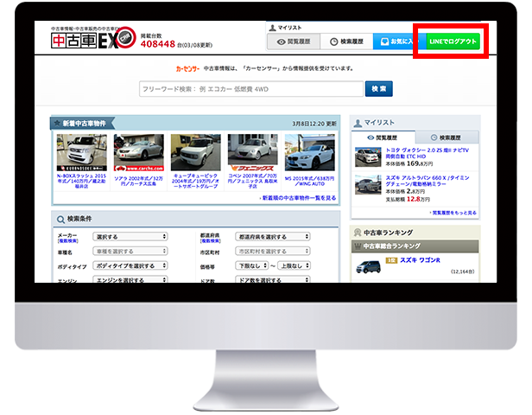Click the green LINEでログアウト button
Viewport: 532px width, 415px height.
(453, 41)
